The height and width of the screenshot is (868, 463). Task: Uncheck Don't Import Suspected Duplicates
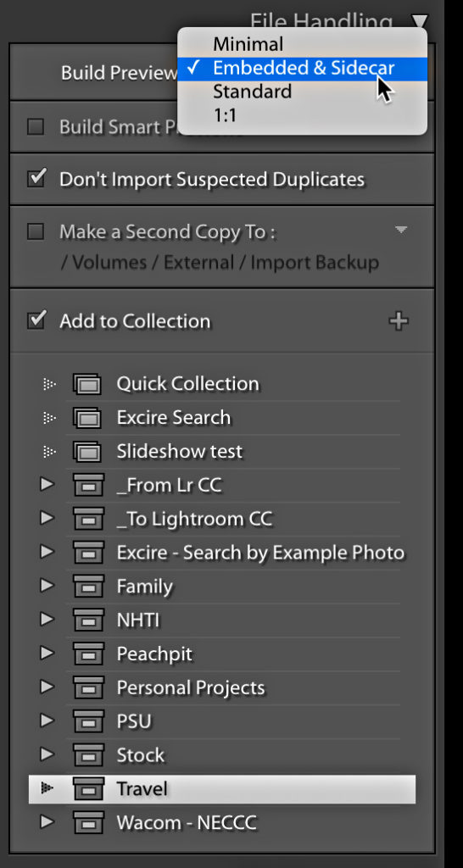click(x=36, y=179)
